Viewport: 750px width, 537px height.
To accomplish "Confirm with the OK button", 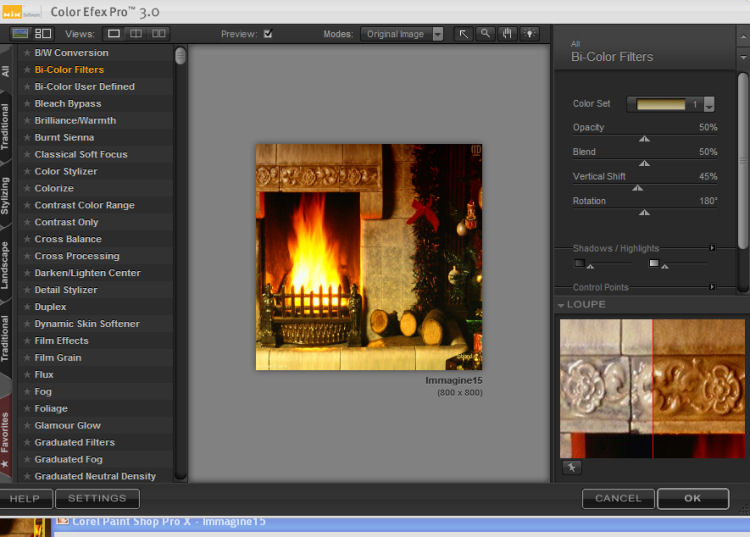I will coord(693,498).
